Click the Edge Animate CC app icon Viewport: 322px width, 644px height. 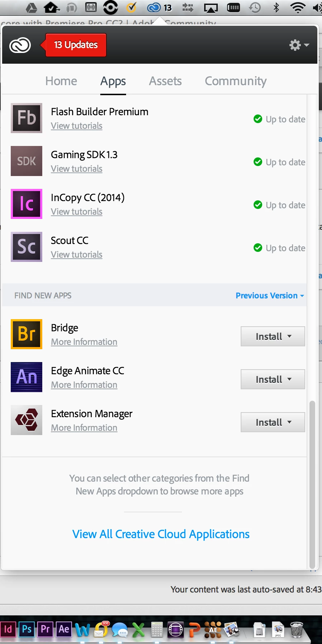coord(27,377)
